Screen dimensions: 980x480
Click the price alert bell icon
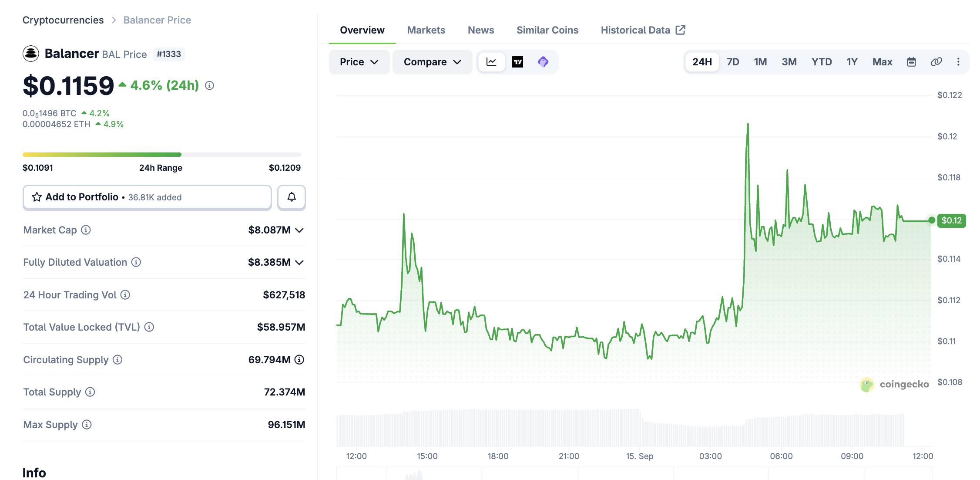click(x=292, y=197)
